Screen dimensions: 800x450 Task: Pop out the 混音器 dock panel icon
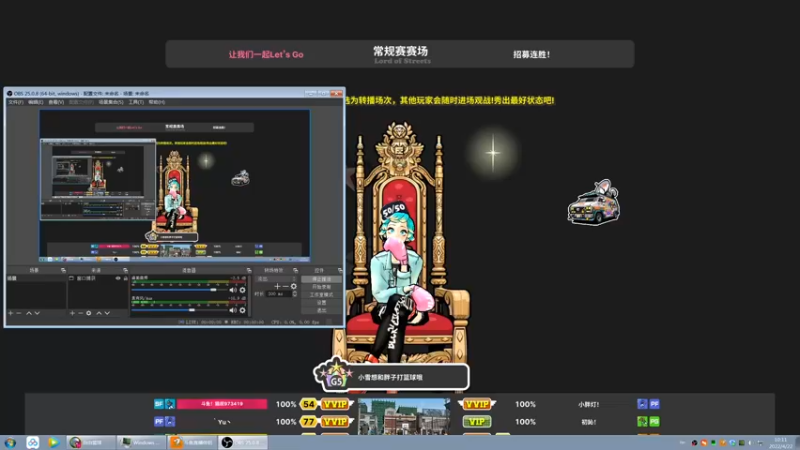[x=249, y=270]
